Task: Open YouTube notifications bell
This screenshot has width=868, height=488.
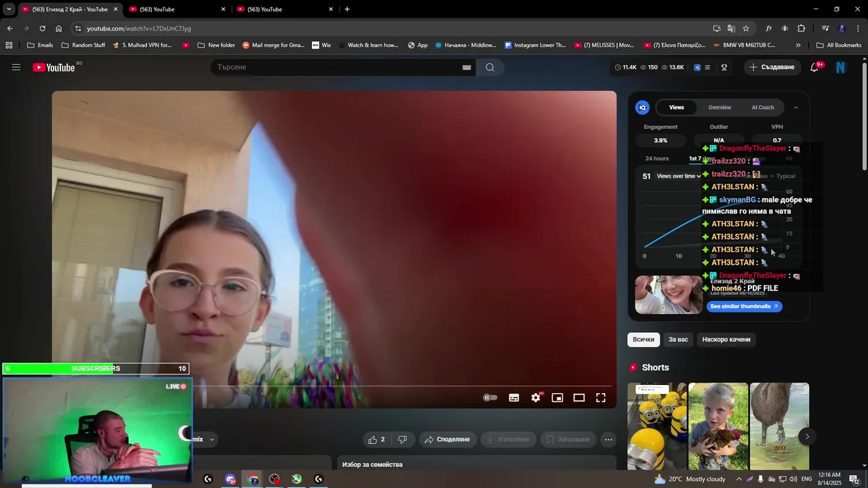Action: (x=814, y=67)
